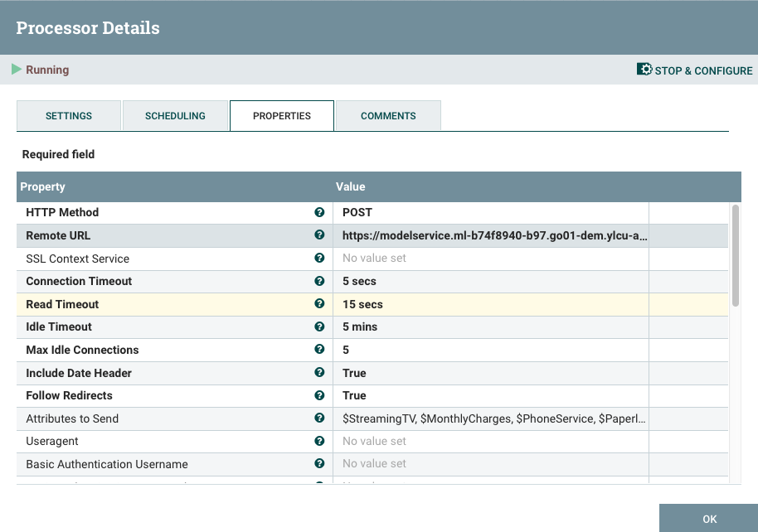Click help icon beside Remote URL
Viewport: 758px width, 532px height.
click(x=319, y=235)
